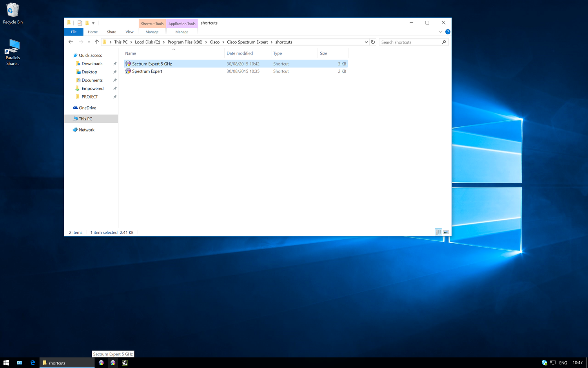Open Explorer Help icon
This screenshot has width=588, height=368.
448,32
